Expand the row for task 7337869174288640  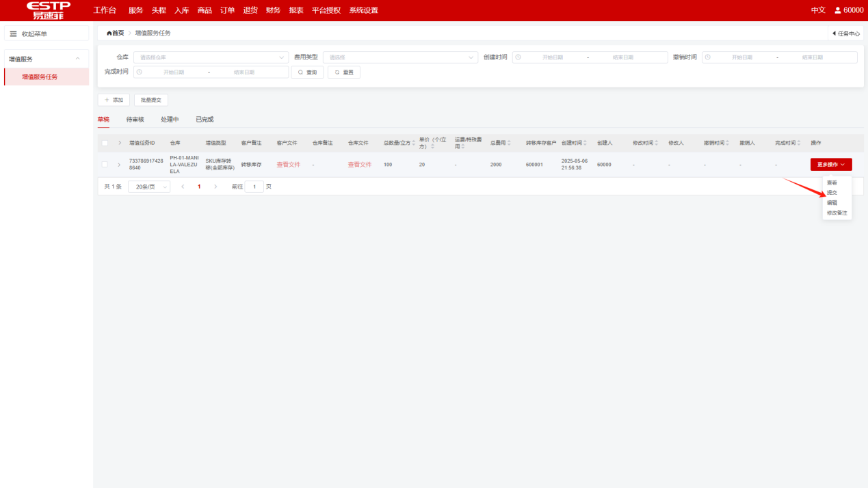119,165
